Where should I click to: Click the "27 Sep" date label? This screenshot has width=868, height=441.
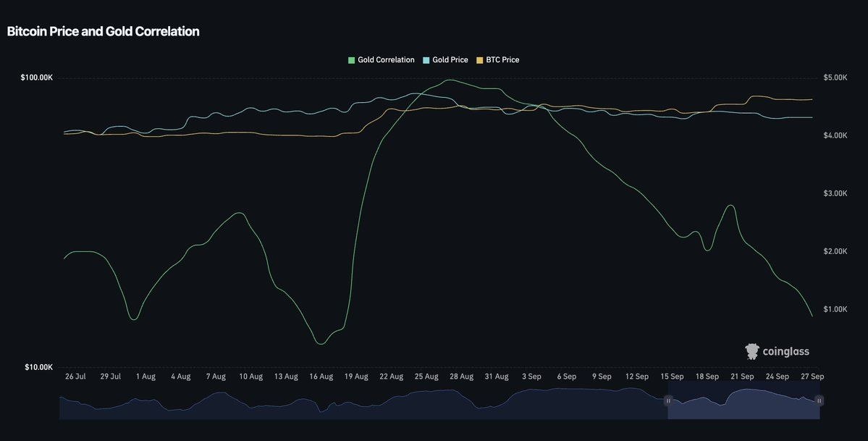tap(813, 377)
